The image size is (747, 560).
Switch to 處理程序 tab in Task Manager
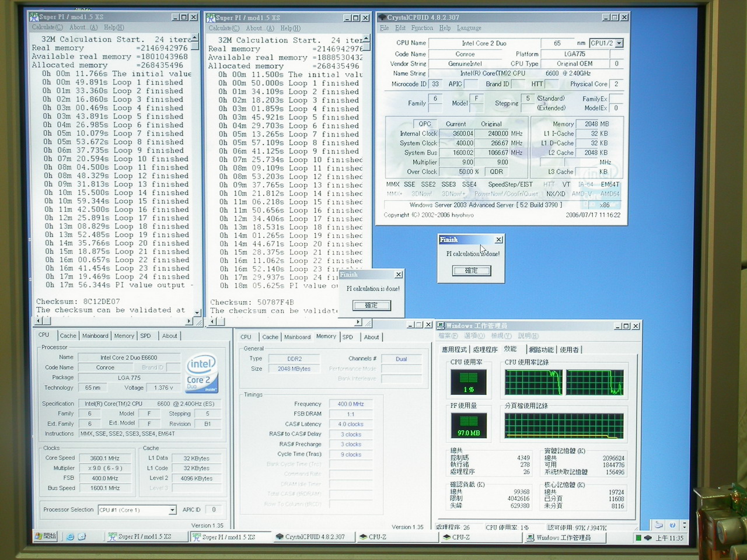[x=485, y=349]
